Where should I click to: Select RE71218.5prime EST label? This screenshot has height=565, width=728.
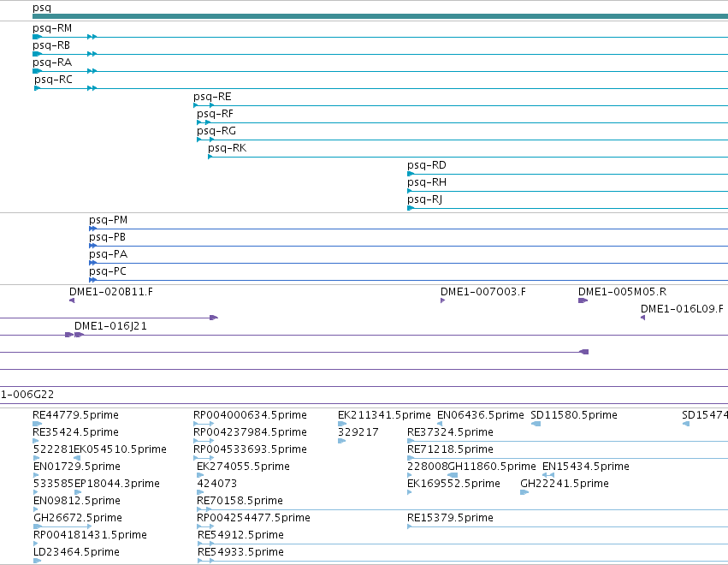450,449
